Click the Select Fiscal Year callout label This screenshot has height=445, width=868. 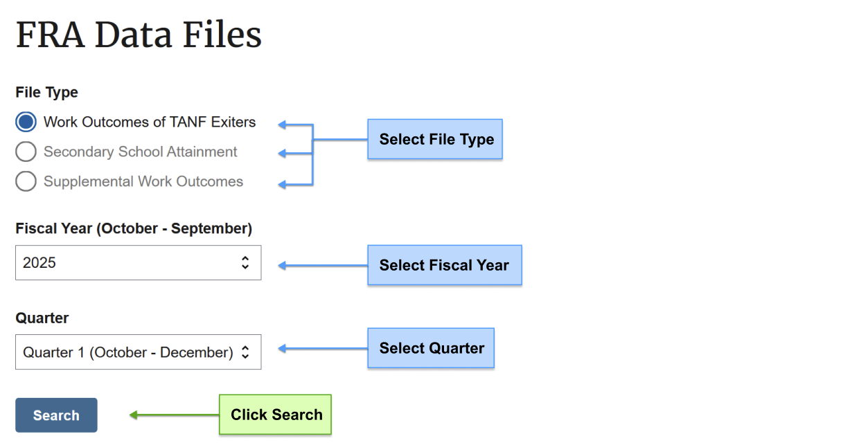coord(444,265)
